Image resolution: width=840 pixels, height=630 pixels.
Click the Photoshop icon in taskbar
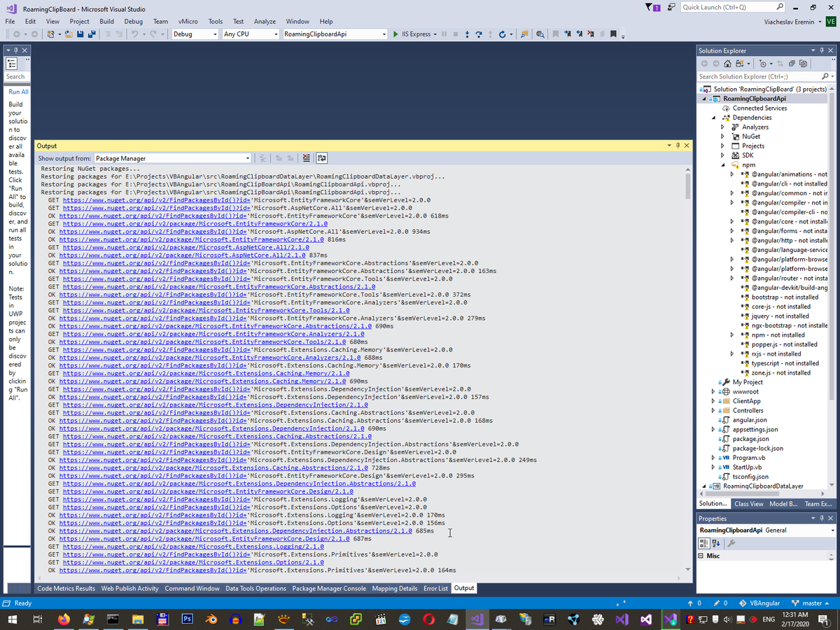[x=187, y=619]
